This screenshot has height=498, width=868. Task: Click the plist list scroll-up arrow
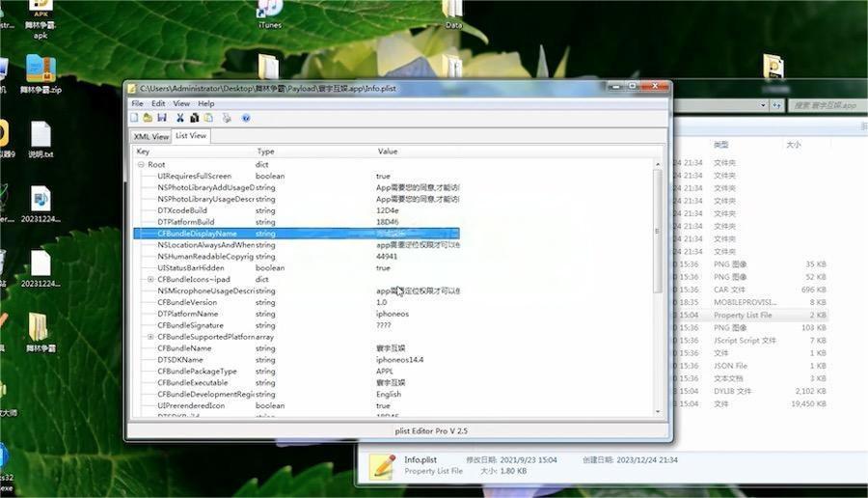tap(658, 164)
